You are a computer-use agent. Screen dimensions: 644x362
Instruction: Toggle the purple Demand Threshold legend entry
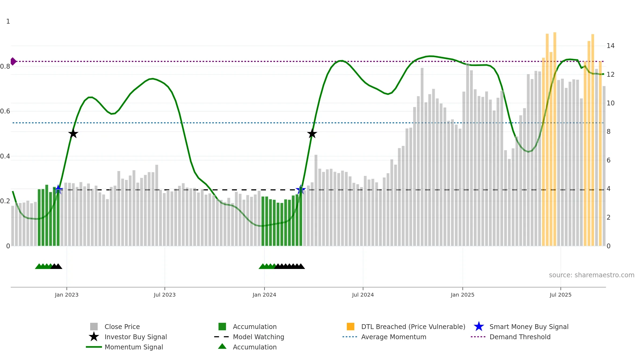click(520, 337)
